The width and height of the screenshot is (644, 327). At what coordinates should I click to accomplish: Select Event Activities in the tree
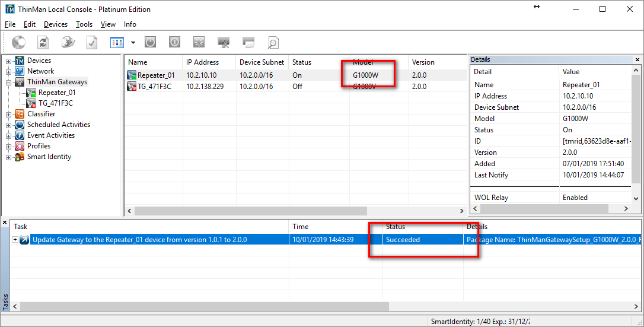click(x=51, y=135)
